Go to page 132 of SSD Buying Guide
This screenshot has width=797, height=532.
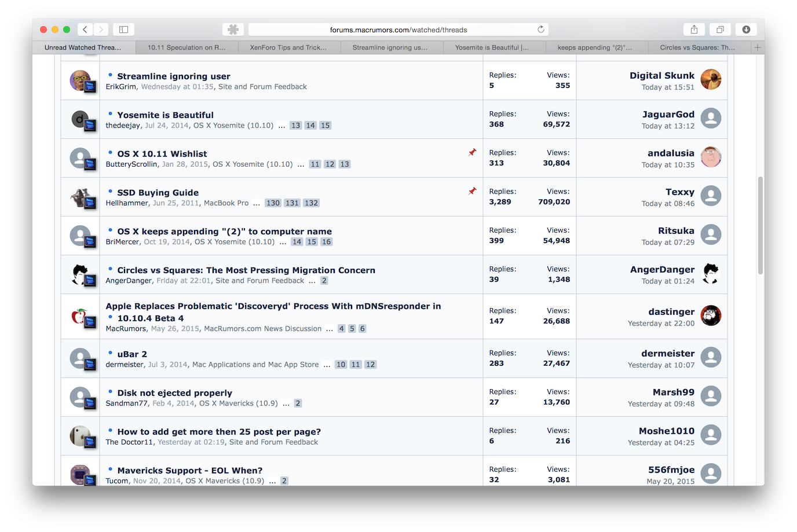[312, 203]
